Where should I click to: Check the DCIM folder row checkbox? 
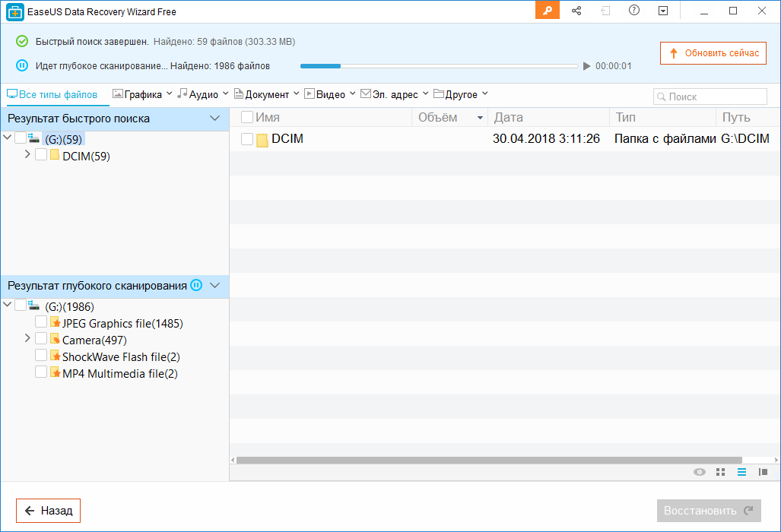tap(246, 139)
